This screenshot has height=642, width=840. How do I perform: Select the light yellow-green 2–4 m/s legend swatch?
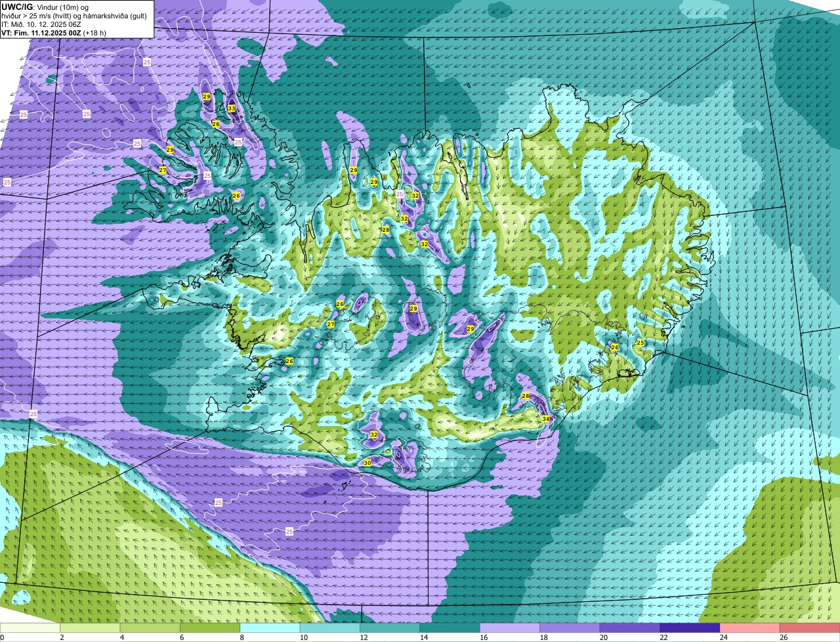[x=91, y=628]
